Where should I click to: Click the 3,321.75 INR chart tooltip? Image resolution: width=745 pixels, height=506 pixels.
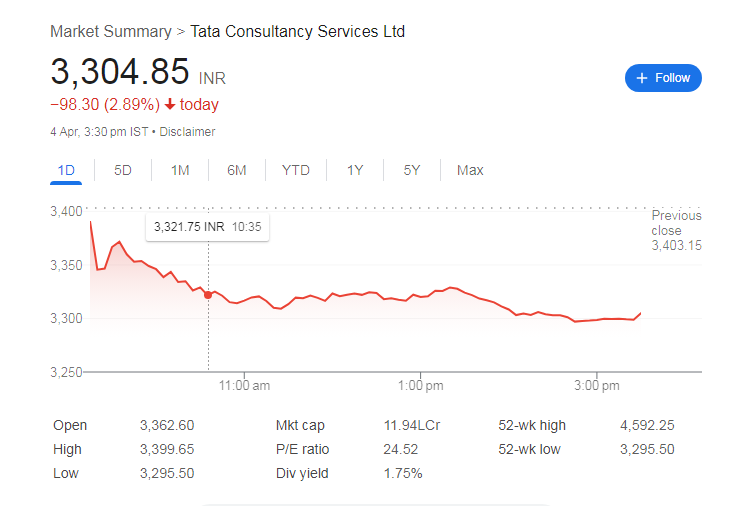pos(208,227)
